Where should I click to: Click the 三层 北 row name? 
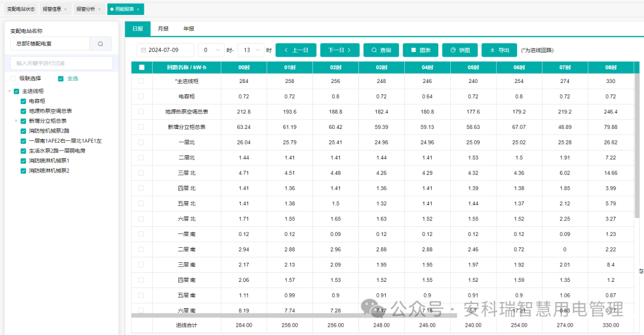click(187, 173)
